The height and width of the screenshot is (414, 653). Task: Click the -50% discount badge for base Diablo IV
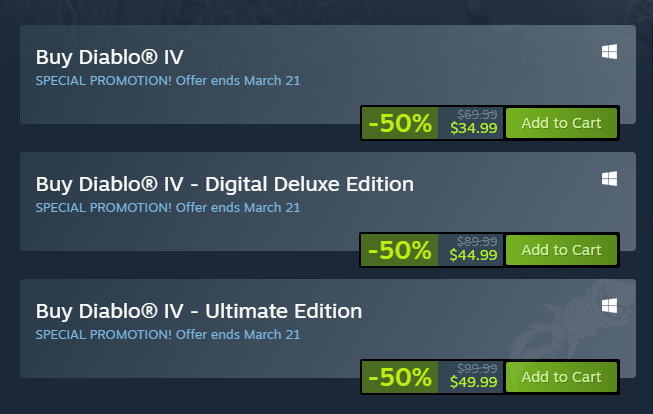click(400, 124)
